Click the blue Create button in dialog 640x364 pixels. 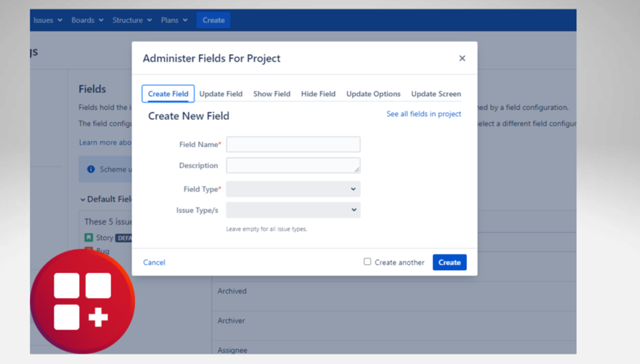[449, 263]
